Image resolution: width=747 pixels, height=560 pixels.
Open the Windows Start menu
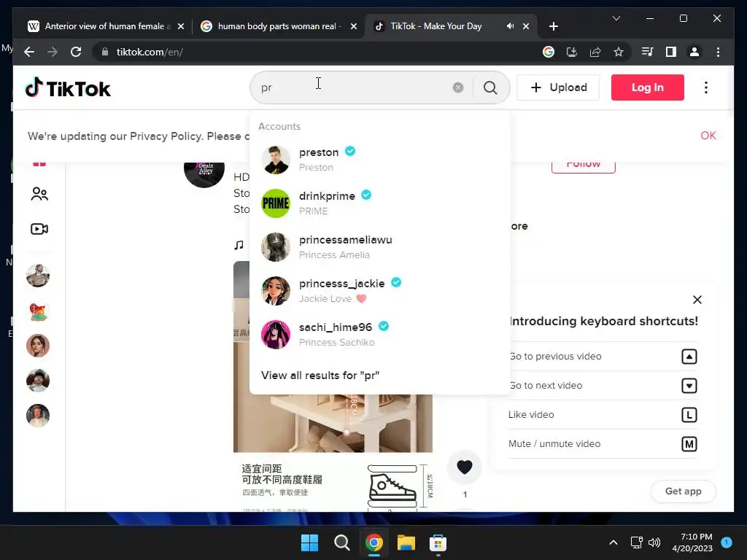pos(309,542)
